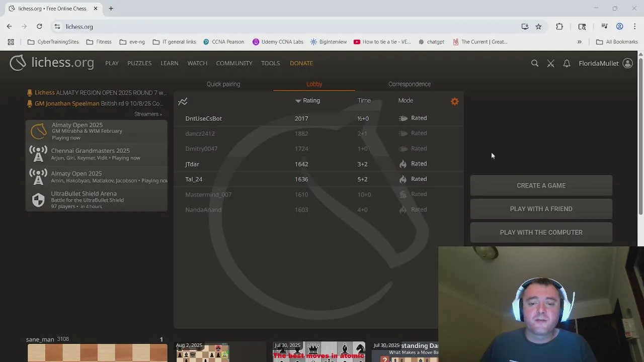The height and width of the screenshot is (362, 644).
Task: Open new browser tab plus button
Action: point(111,9)
